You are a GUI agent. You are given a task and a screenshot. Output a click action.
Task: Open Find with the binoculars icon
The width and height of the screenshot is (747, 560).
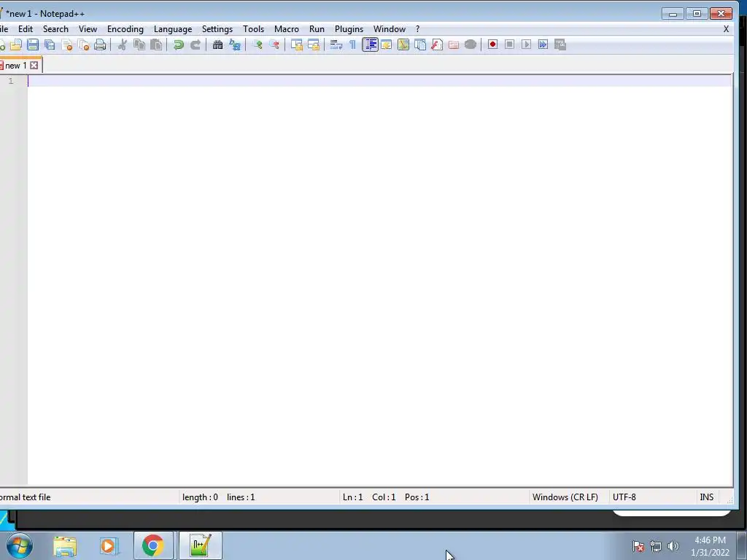click(x=217, y=44)
